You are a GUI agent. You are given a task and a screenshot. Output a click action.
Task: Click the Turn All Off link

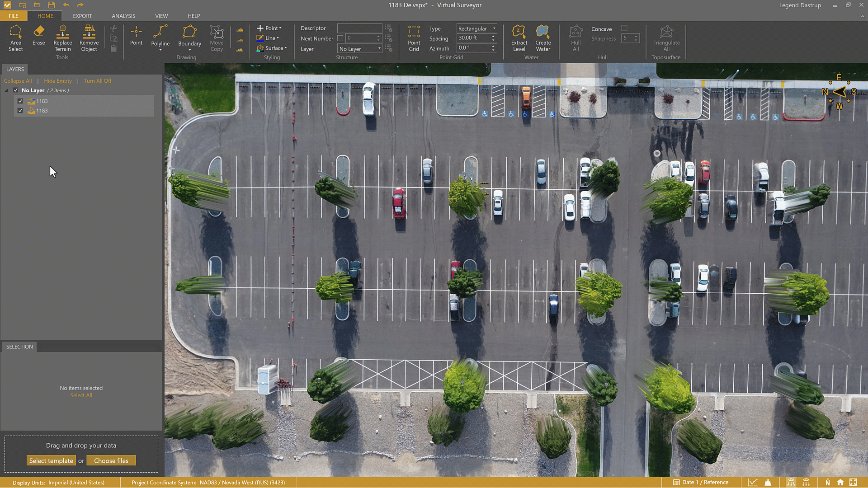coord(97,81)
